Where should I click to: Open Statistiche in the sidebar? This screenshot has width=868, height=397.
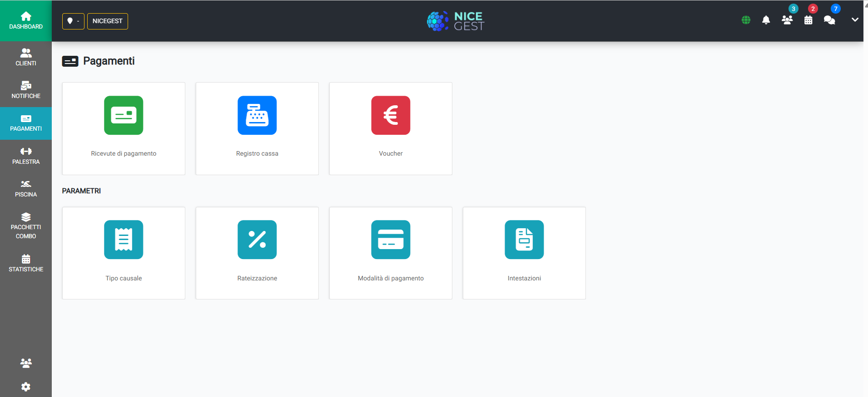(26, 263)
